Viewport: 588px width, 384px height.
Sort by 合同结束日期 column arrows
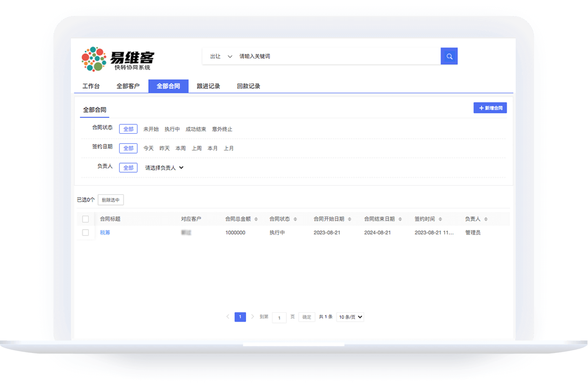click(400, 219)
